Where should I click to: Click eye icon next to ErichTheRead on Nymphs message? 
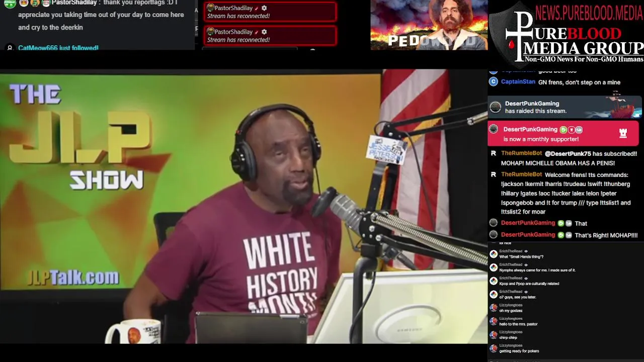pyautogui.click(x=526, y=264)
